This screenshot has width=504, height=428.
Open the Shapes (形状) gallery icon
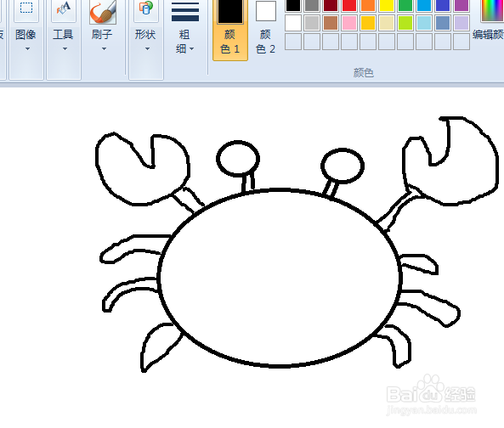[145, 9]
